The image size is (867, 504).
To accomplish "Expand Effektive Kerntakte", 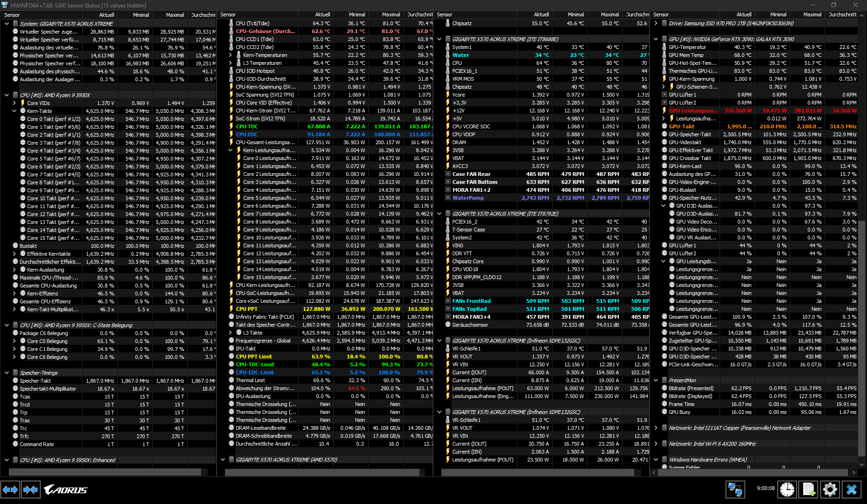I will click(14, 254).
